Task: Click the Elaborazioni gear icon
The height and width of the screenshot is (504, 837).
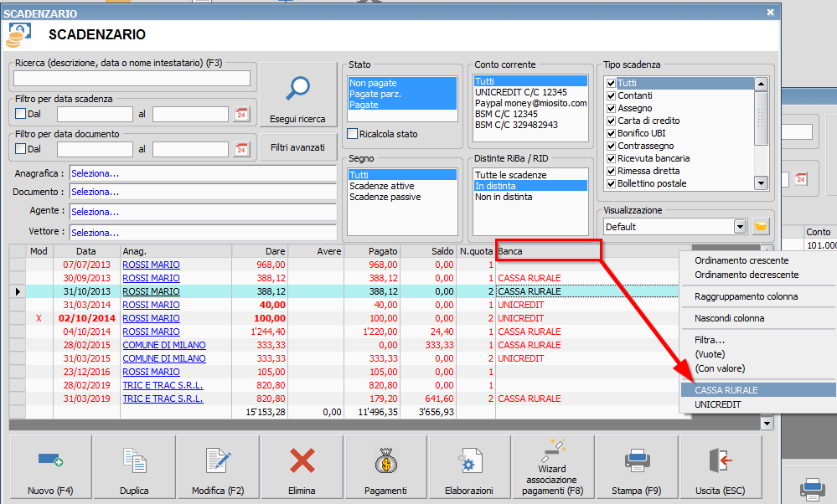Action: pyautogui.click(x=469, y=460)
